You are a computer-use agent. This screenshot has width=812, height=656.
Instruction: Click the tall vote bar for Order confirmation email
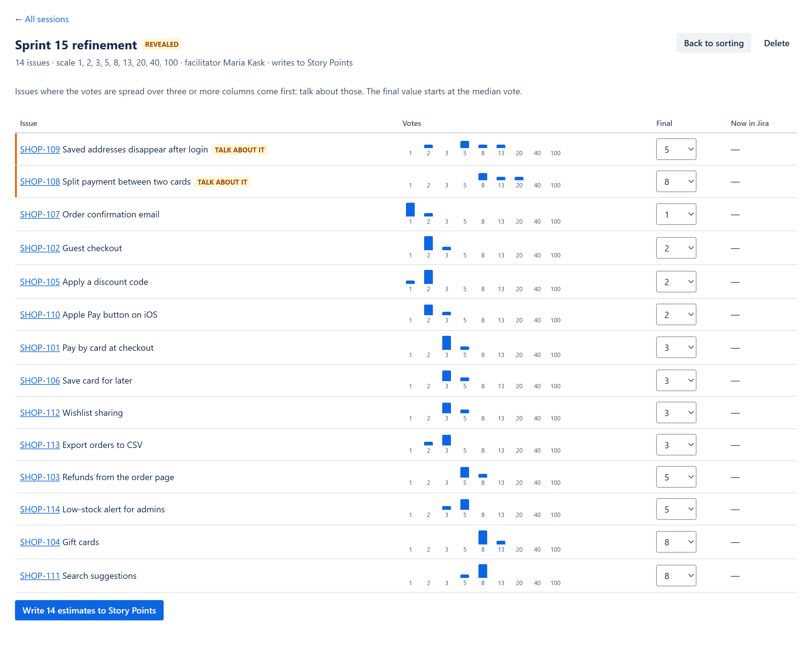click(410, 209)
